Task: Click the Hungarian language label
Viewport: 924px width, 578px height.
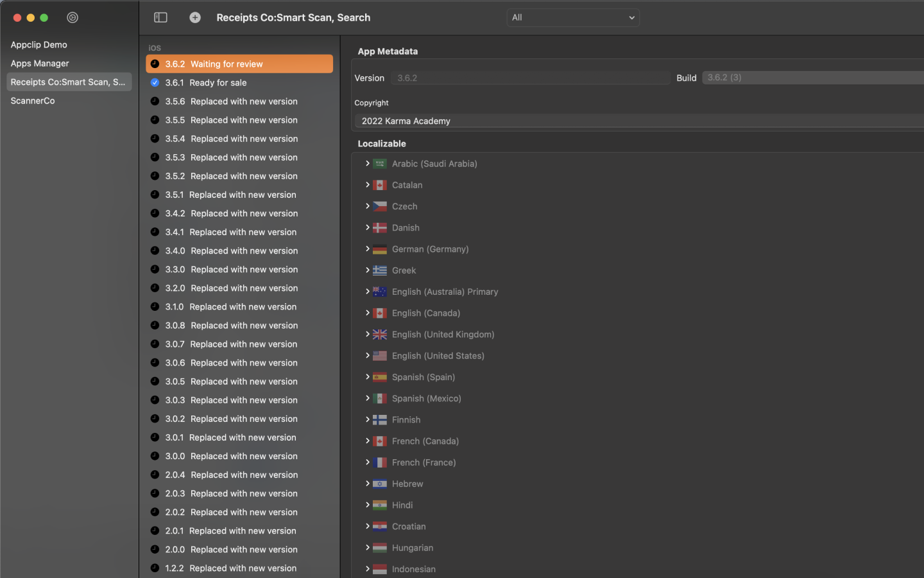Action: pyautogui.click(x=413, y=548)
